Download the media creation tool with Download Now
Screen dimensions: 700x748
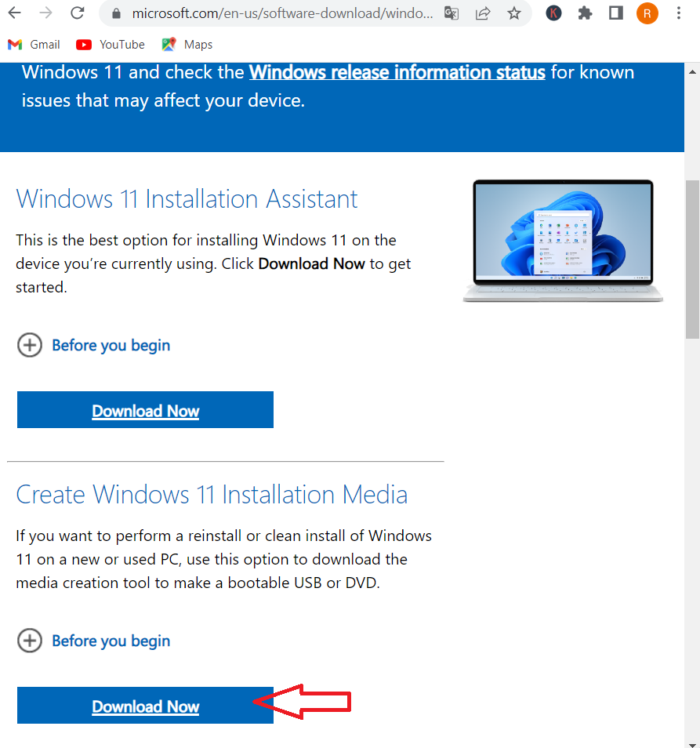(x=145, y=706)
